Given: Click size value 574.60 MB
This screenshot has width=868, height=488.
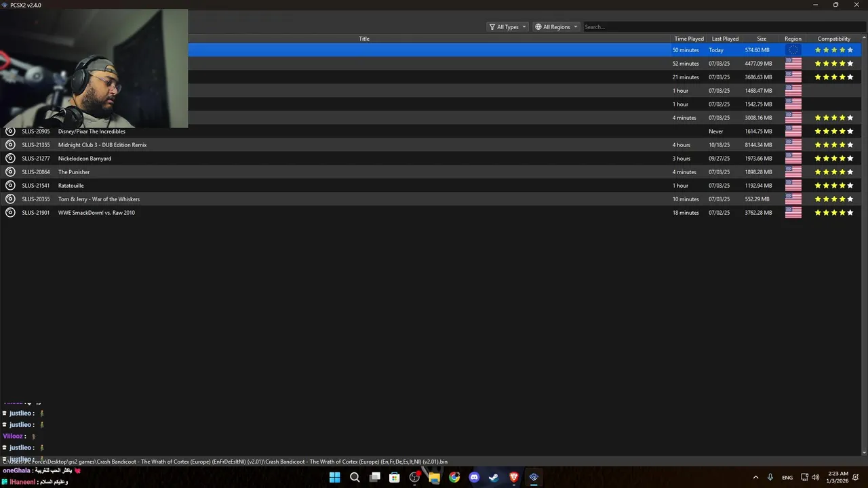Looking at the screenshot, I should pos(757,50).
